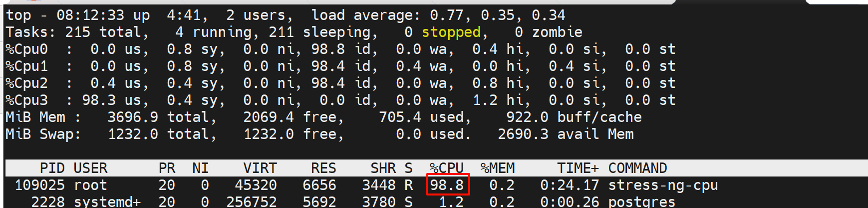Click the MiB Swap label

click(x=42, y=134)
